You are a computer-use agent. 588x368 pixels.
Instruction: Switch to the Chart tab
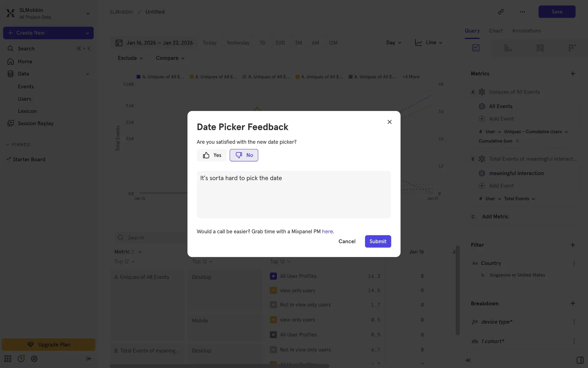(496, 31)
